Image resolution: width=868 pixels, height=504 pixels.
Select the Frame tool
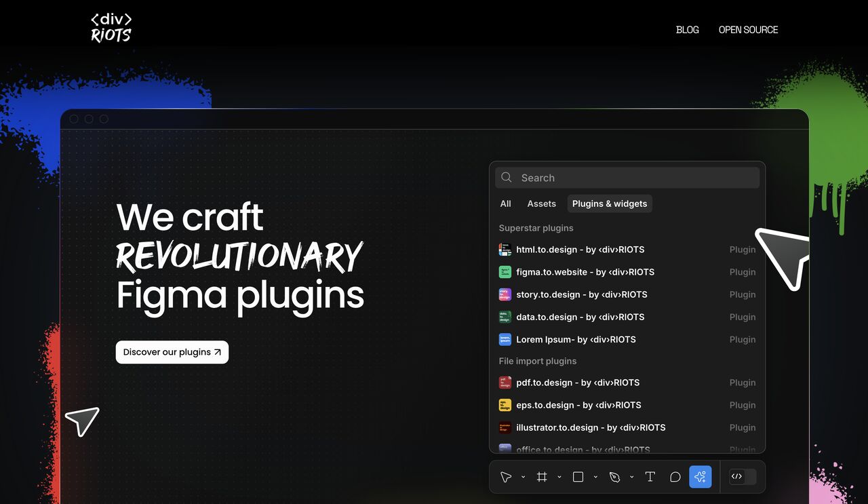[542, 477]
